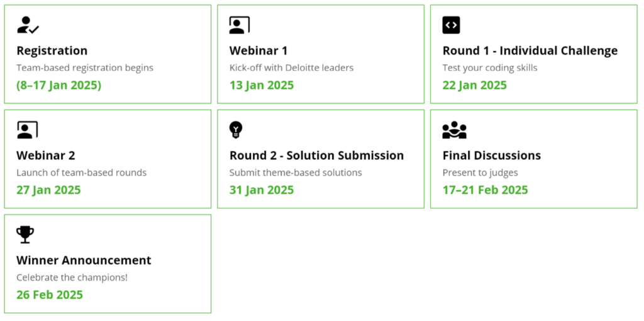The image size is (644, 321).
Task: Click the Webinar 1 presenter icon
Action: coord(240,25)
